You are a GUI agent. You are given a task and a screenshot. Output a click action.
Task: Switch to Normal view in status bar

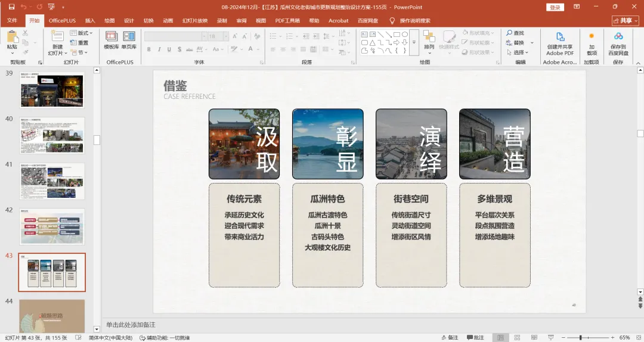pyautogui.click(x=501, y=338)
